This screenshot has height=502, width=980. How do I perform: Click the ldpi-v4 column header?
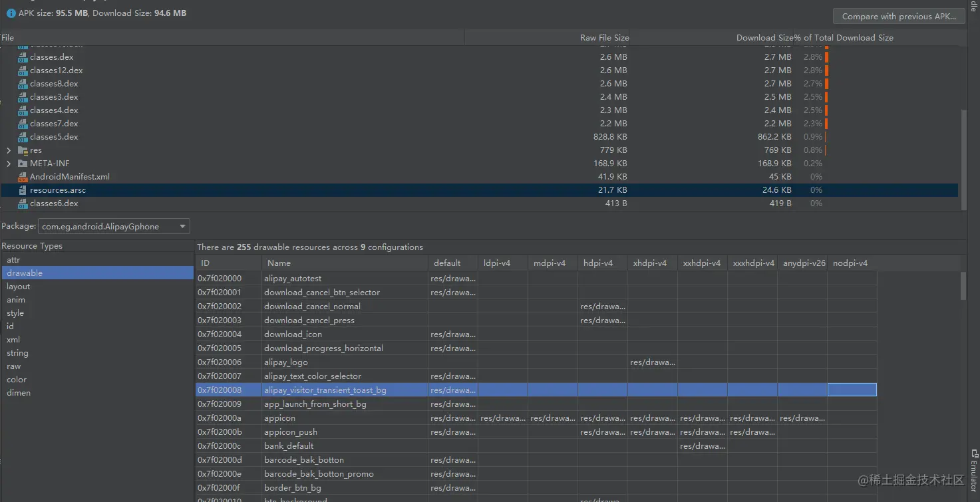click(x=503, y=263)
